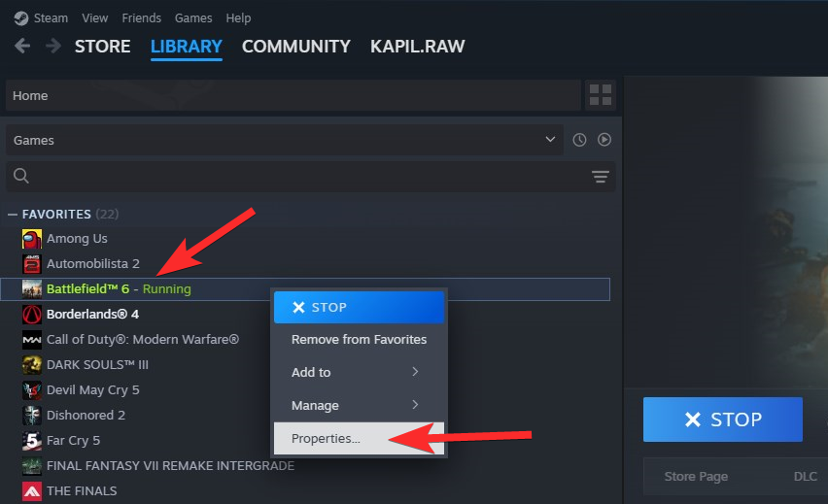Choose Remove from Favorites
The width and height of the screenshot is (828, 504).
pos(359,339)
